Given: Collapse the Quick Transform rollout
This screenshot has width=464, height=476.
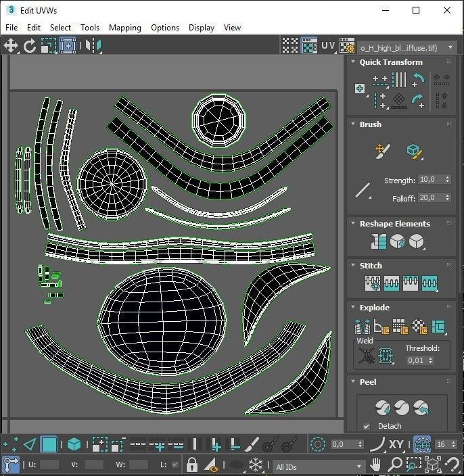Looking at the screenshot, I should (x=353, y=62).
